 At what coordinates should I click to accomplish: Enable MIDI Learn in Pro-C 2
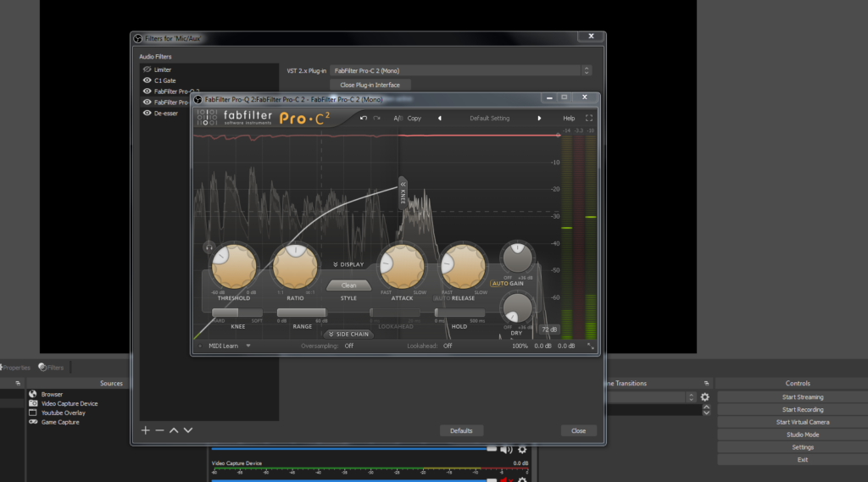[223, 346]
